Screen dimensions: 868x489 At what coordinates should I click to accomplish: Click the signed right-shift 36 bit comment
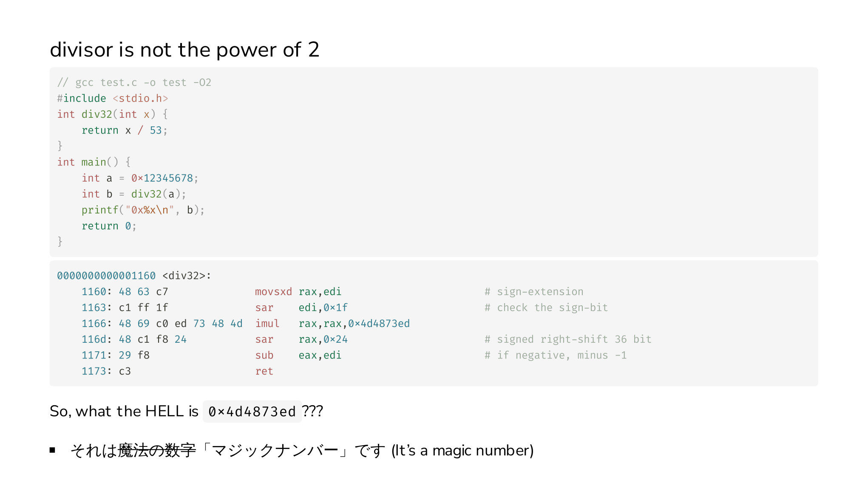tap(568, 339)
